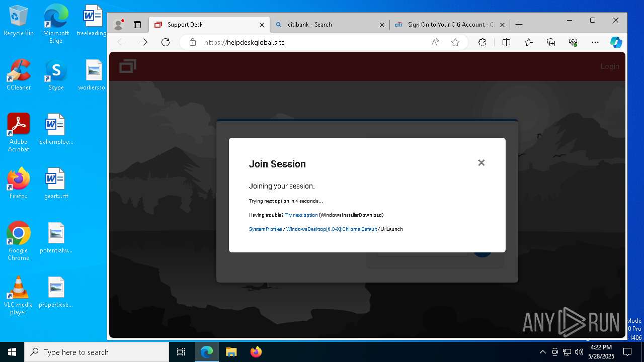Screen dimensions: 644x362
Task: Close the citibank - Search tab
Action: click(382, 25)
